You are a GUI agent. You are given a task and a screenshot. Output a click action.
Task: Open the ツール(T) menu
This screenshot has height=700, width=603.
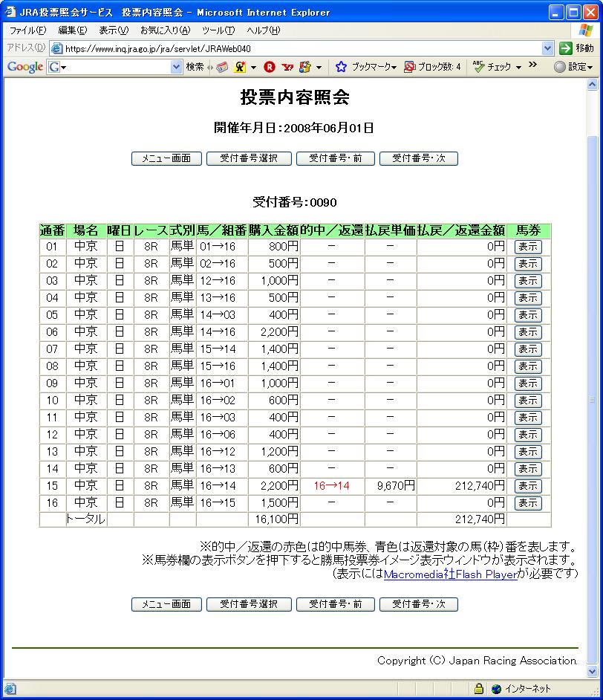[218, 30]
